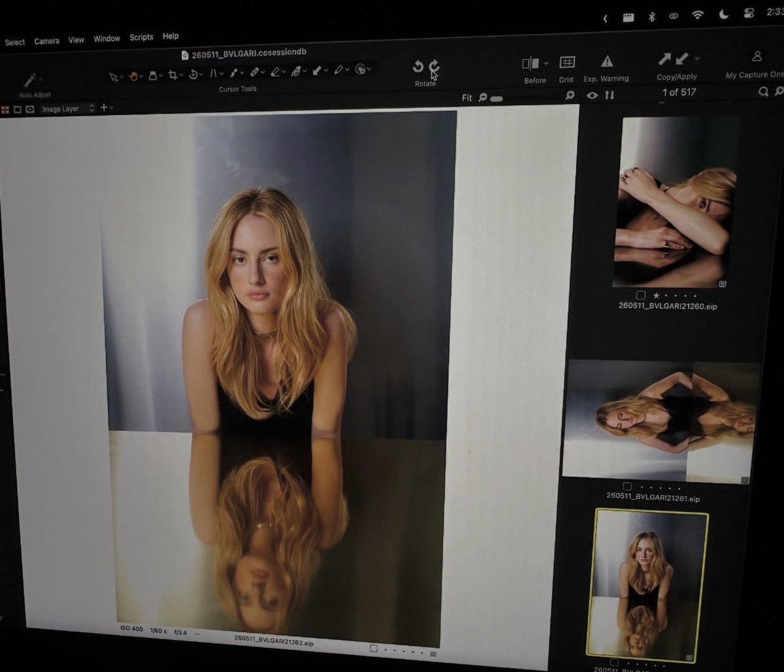
Task: Rotate image left (counterclockwise)
Action: [x=418, y=67]
